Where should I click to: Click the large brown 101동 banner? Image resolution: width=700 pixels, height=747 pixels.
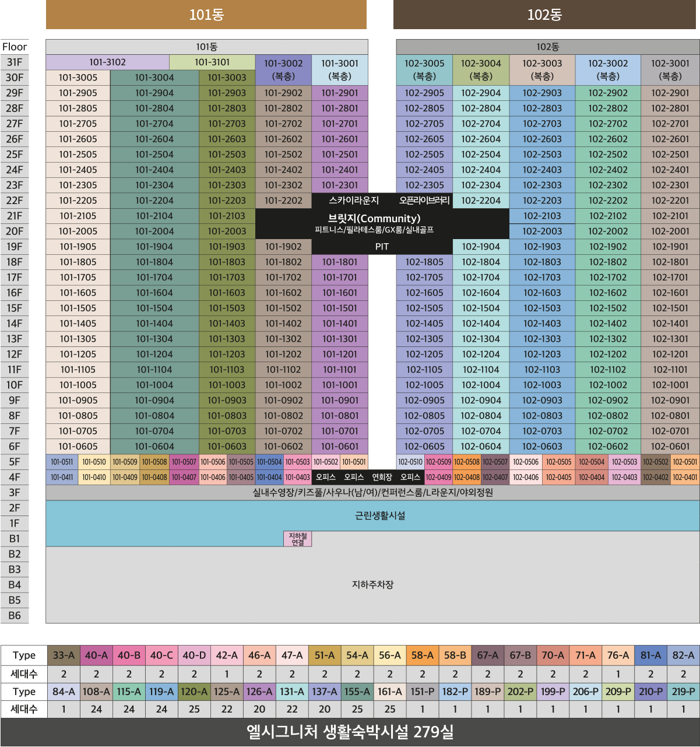coord(206,15)
